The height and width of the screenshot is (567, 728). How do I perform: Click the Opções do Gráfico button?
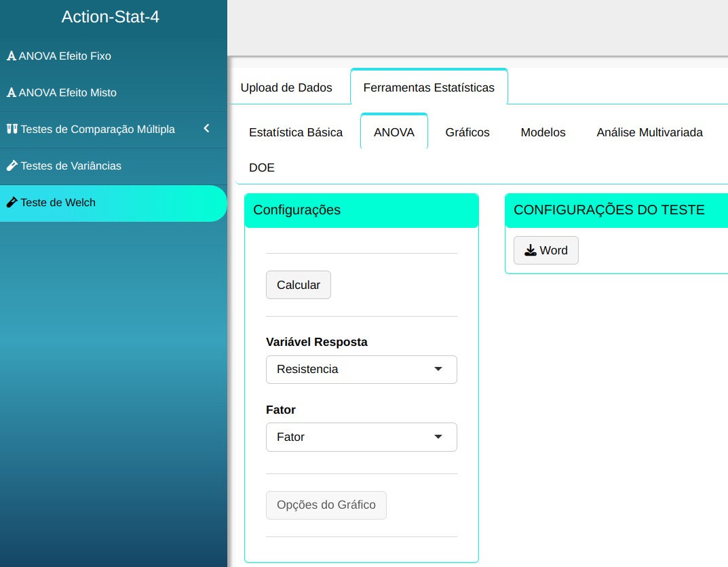[x=326, y=505]
